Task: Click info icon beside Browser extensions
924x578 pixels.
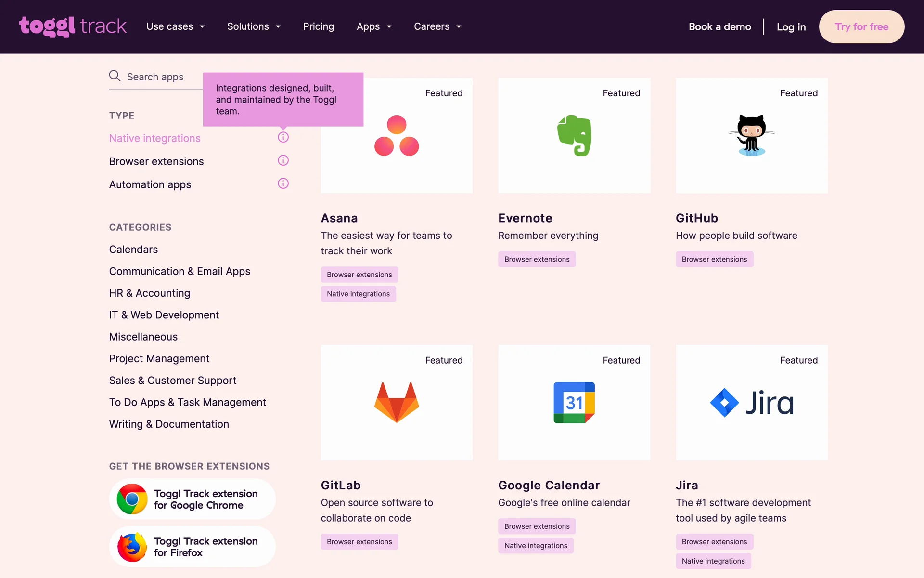Action: 283,160
